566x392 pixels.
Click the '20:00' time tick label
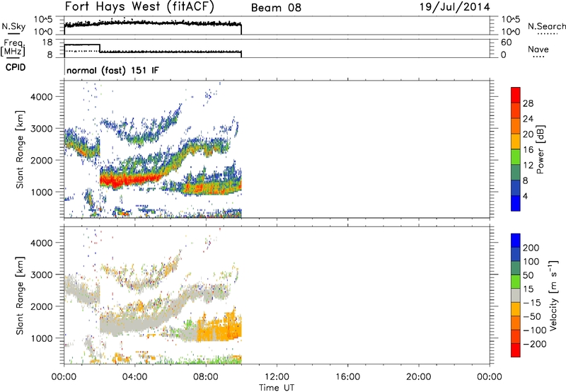[419, 377]
